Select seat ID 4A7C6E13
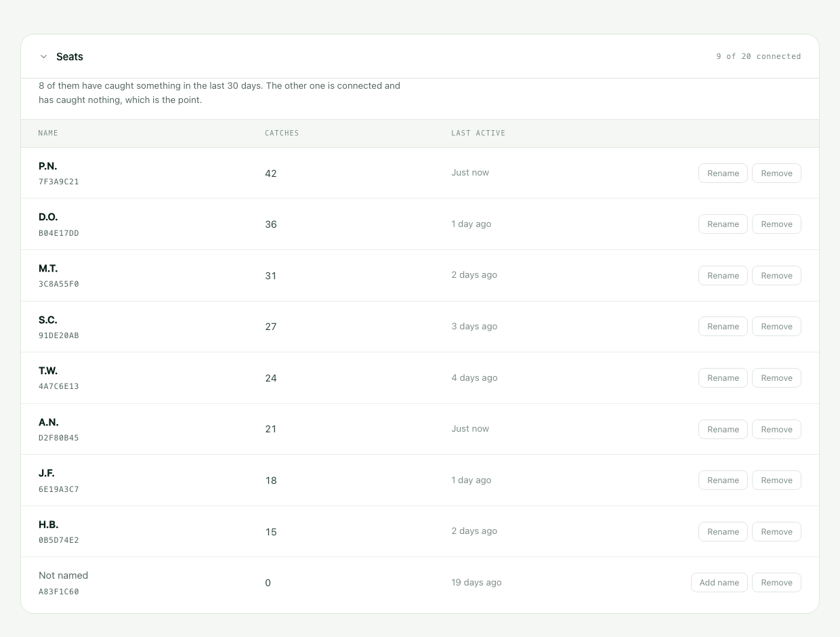This screenshot has height=637, width=840. (59, 386)
